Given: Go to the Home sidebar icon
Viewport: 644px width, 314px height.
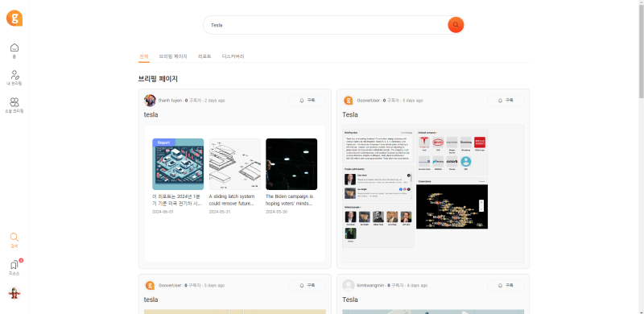Looking at the screenshot, I should pos(14,51).
